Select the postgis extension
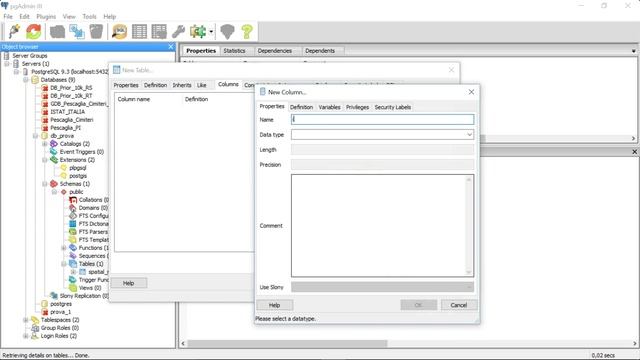Screen dimensions: 640x360 pos(78,176)
